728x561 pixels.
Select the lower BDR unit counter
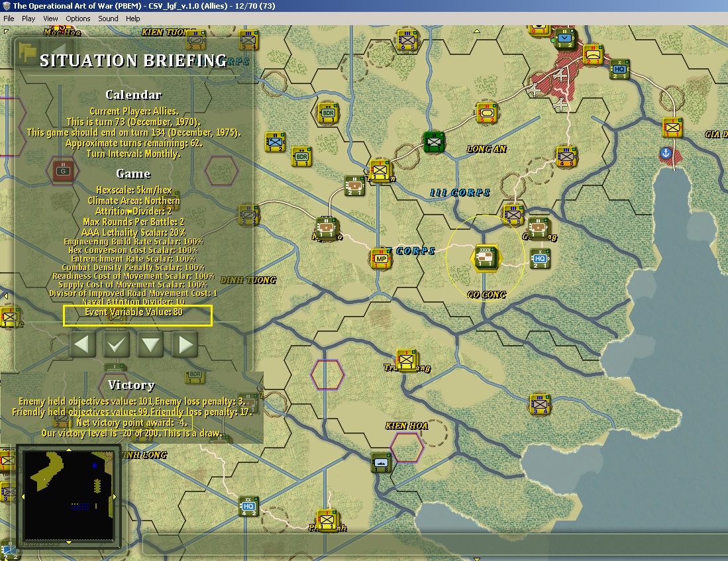click(x=302, y=157)
